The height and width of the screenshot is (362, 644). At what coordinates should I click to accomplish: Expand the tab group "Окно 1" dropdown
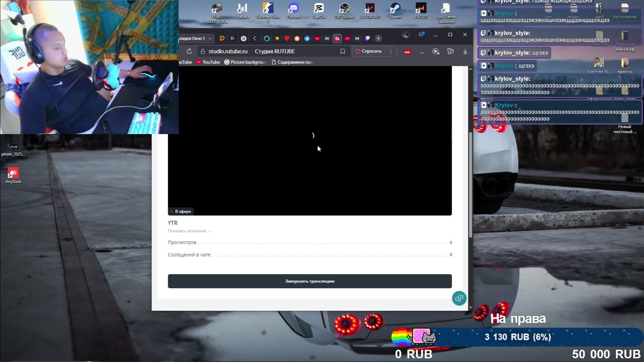(210, 39)
